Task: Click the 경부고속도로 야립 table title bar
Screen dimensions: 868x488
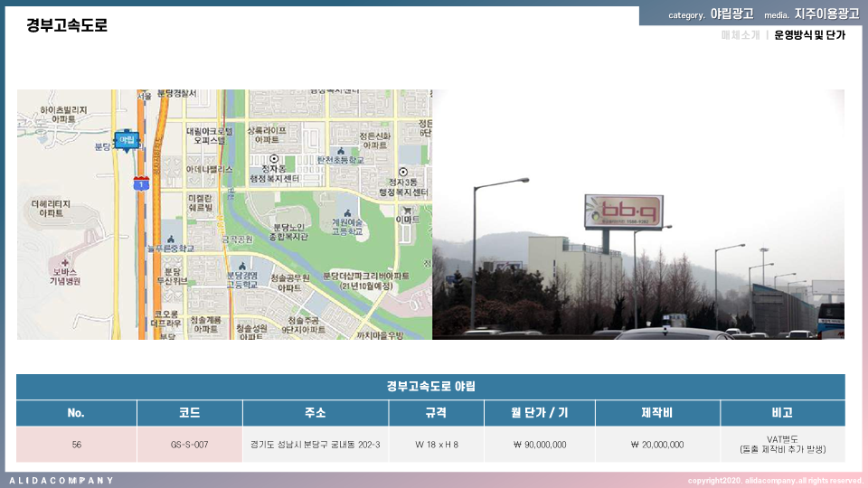Action: click(x=430, y=387)
